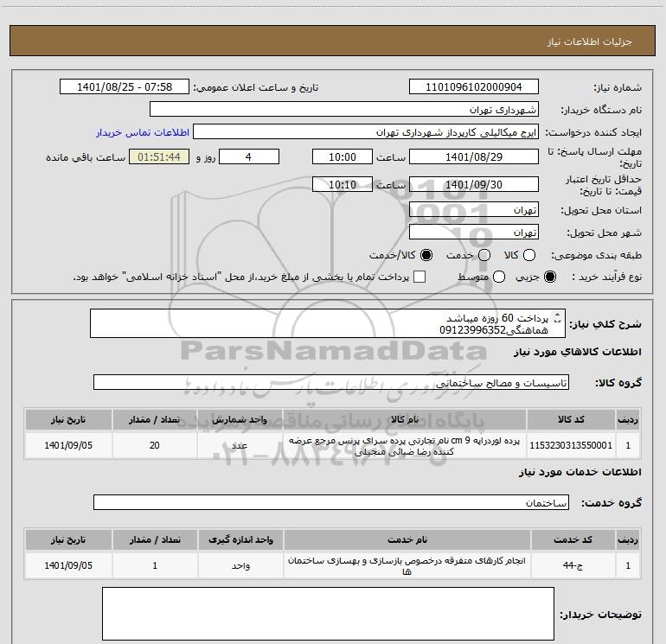Viewport: 666px width, 644px height.
Task: Click the کد کالا column header
Action: [571, 419]
